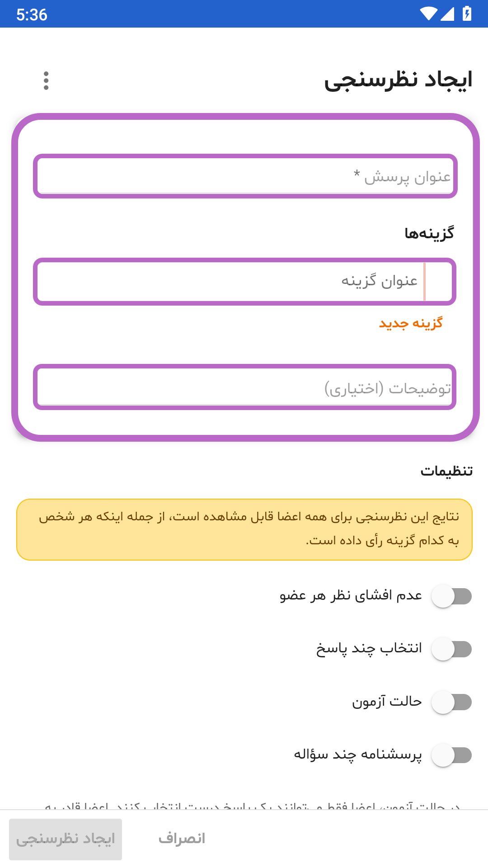Turn on the 'حالت آزمون' switch
This screenshot has height=868, width=488.
pyautogui.click(x=451, y=702)
